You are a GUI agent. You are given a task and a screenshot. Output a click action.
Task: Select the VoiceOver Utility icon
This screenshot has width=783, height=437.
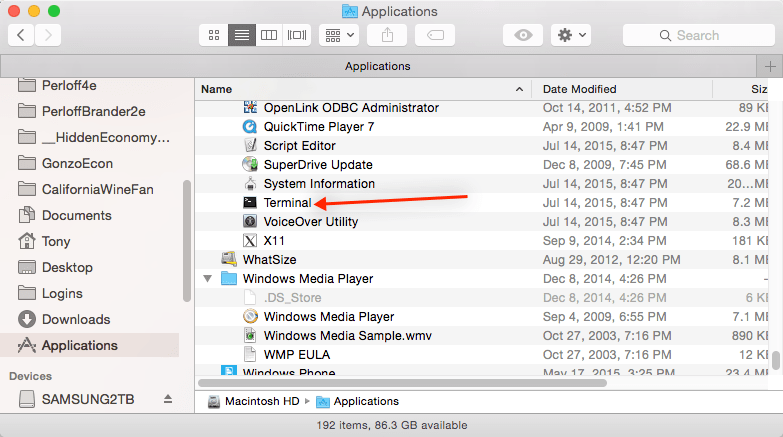click(x=250, y=221)
